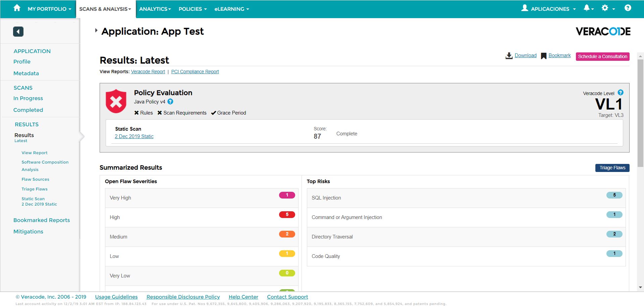Click the Directory Traversal count badge
This screenshot has width=644, height=307.
coord(614,234)
